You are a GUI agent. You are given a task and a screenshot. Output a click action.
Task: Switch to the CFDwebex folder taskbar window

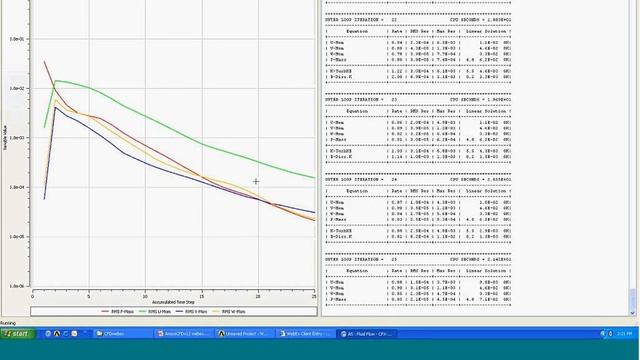click(122, 333)
